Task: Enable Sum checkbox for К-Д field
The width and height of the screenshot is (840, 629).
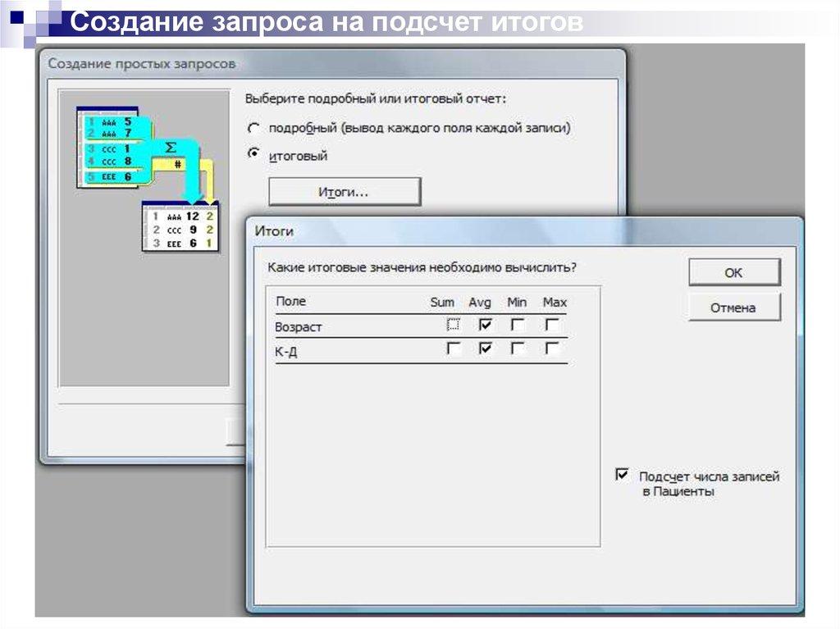Action: pyautogui.click(x=454, y=349)
